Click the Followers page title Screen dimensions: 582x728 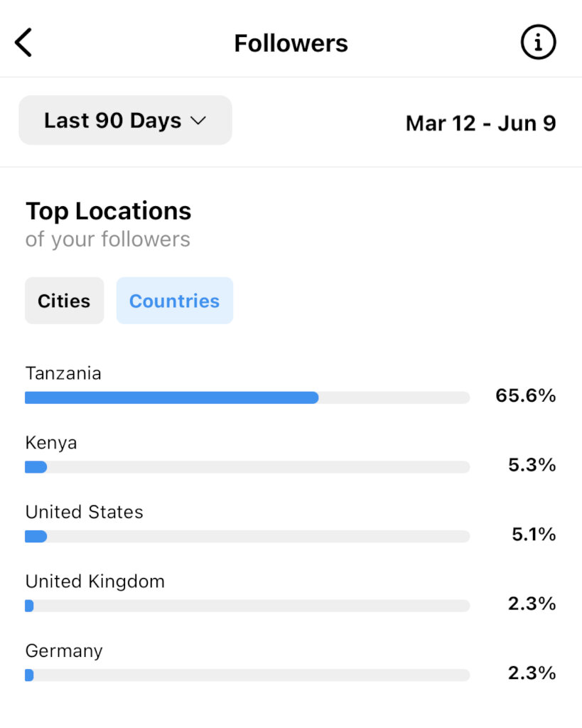pyautogui.click(x=291, y=43)
